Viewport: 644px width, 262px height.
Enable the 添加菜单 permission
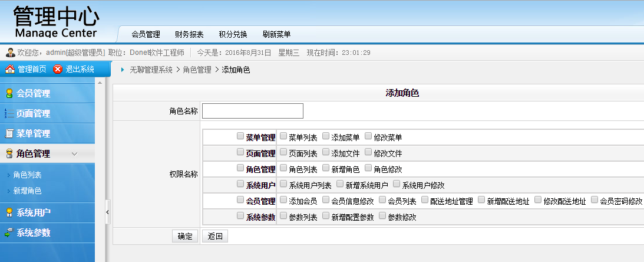pyautogui.click(x=326, y=136)
